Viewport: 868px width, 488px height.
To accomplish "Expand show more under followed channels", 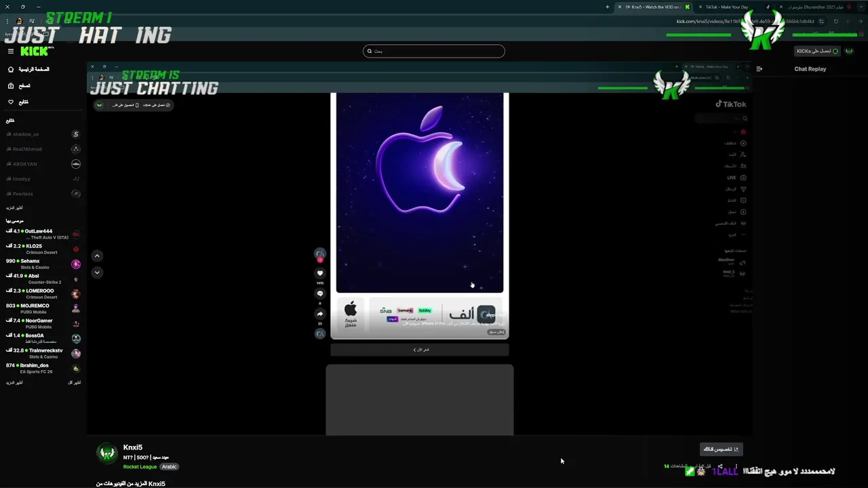I will [14, 207].
